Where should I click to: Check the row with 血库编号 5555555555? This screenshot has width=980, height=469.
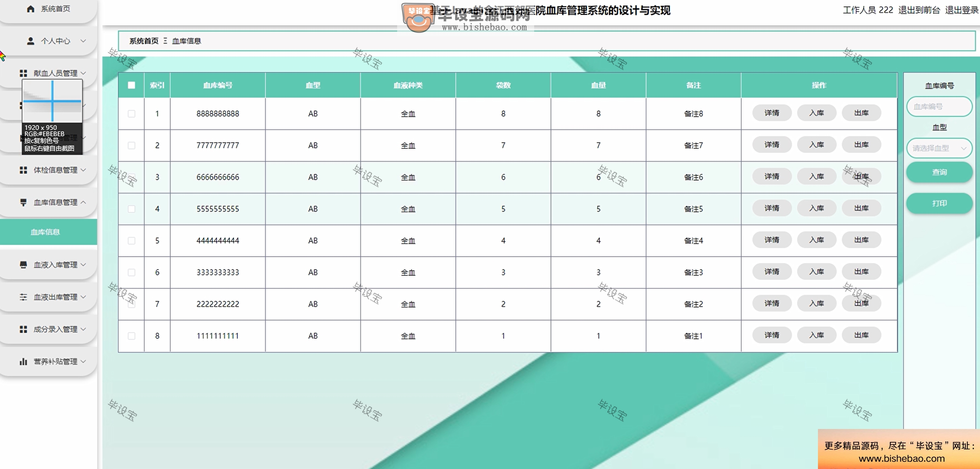(x=131, y=209)
